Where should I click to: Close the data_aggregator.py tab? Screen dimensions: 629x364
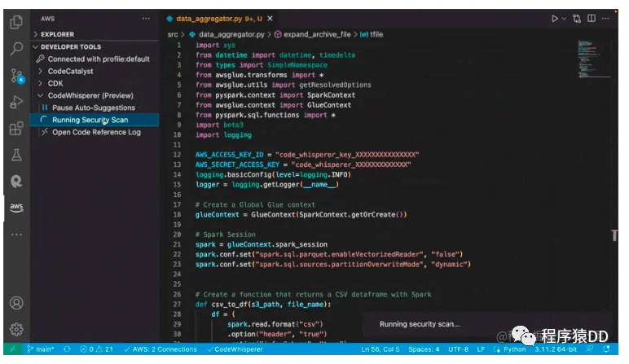pos(270,19)
